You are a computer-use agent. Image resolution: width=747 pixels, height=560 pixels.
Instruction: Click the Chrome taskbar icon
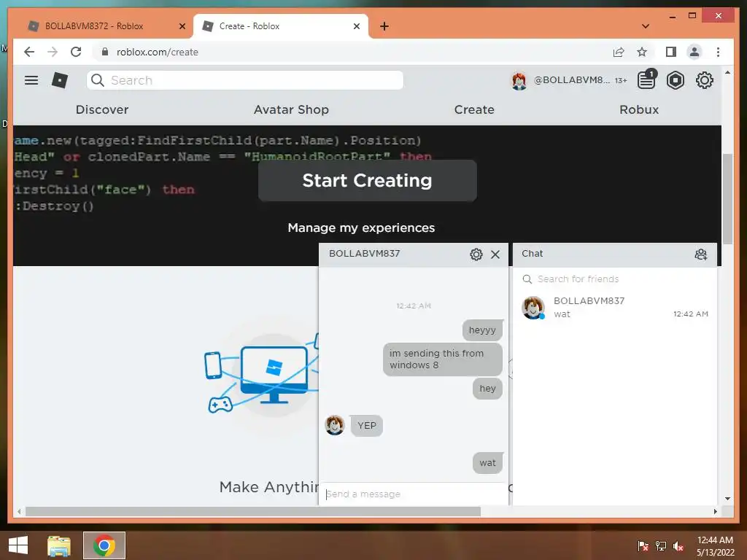[x=104, y=545]
